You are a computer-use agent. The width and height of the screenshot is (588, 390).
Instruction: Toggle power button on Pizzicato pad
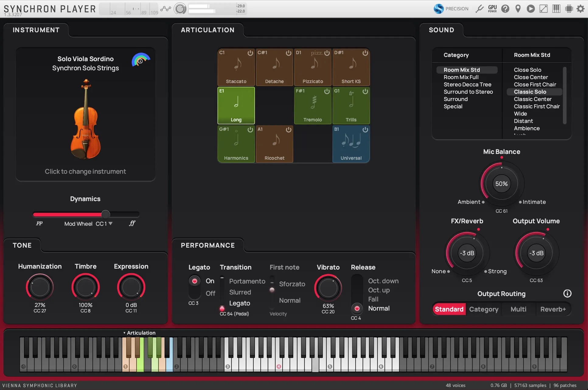tap(327, 53)
